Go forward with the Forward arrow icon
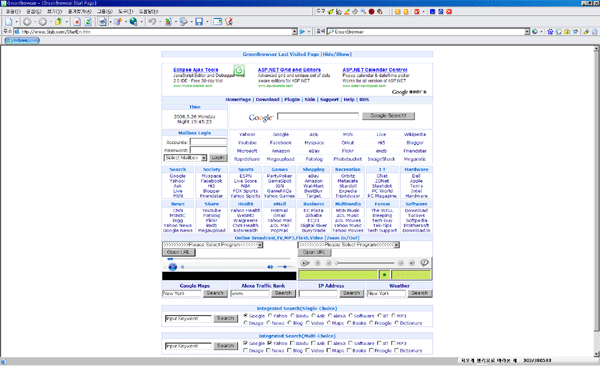 tap(42, 22)
